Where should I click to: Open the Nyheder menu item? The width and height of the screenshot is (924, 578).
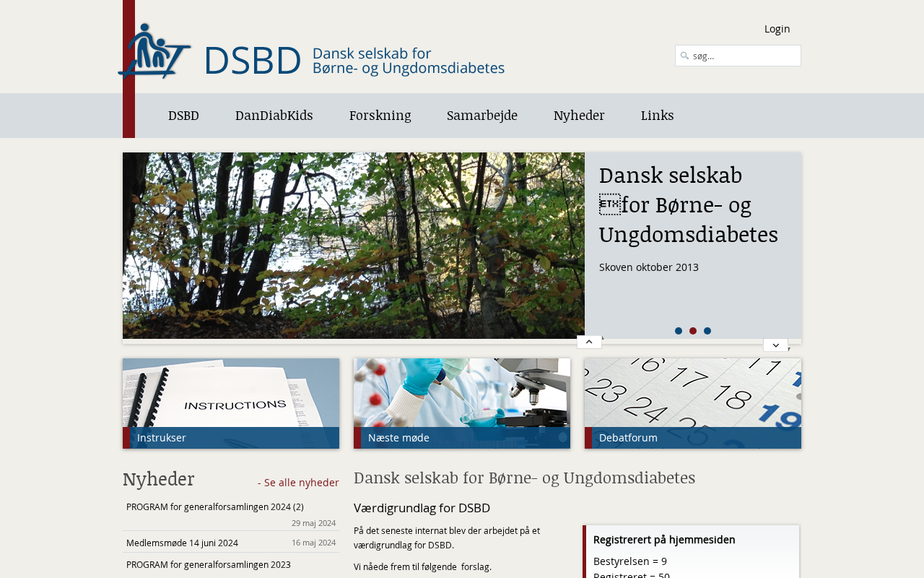pos(579,116)
